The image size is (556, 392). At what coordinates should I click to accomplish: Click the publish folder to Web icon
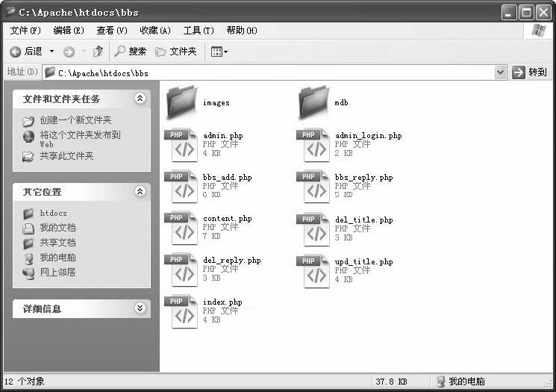(x=28, y=136)
